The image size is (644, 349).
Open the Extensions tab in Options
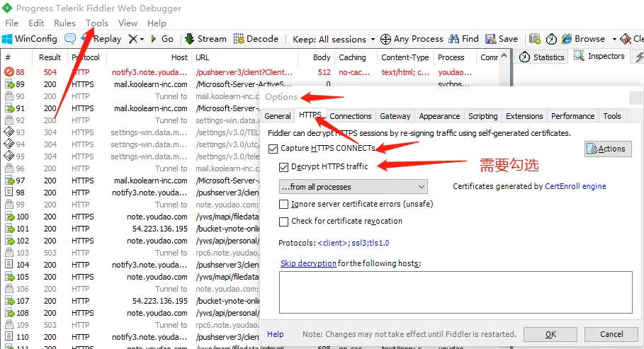(x=524, y=116)
